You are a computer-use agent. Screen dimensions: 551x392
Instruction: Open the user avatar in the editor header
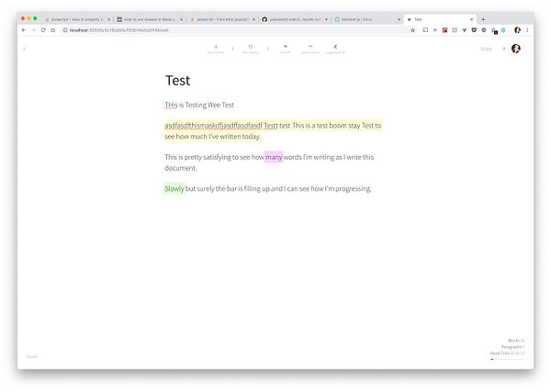click(516, 49)
